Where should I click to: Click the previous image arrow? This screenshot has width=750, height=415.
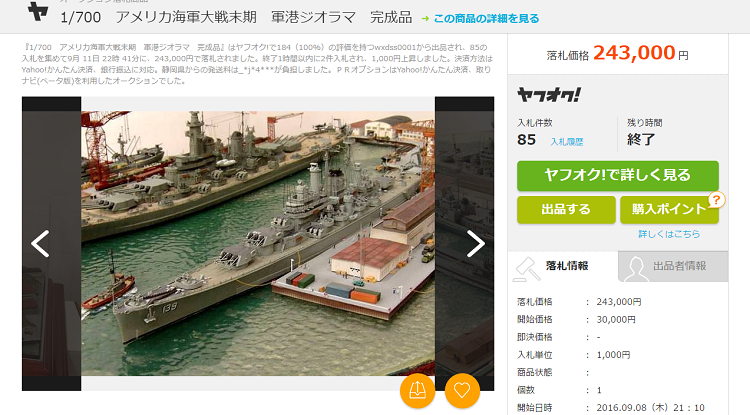(x=40, y=244)
